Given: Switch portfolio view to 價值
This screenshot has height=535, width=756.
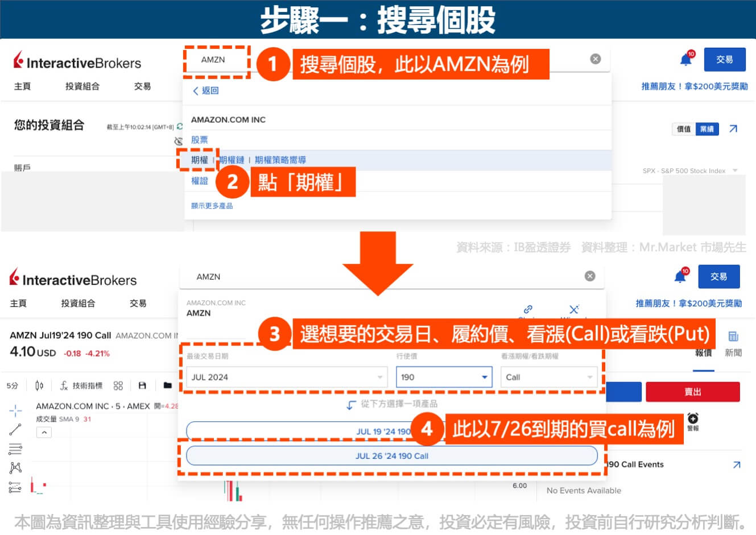Looking at the screenshot, I should 684,129.
